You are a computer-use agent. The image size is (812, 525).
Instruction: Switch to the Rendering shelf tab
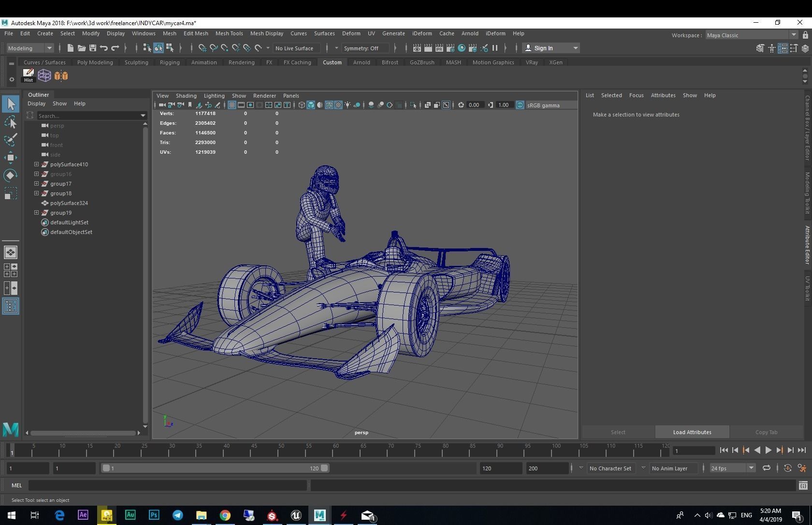[x=242, y=62]
